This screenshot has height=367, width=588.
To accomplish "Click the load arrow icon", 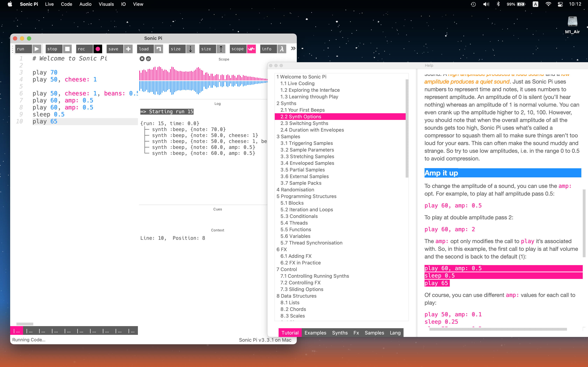I will click(x=159, y=49).
